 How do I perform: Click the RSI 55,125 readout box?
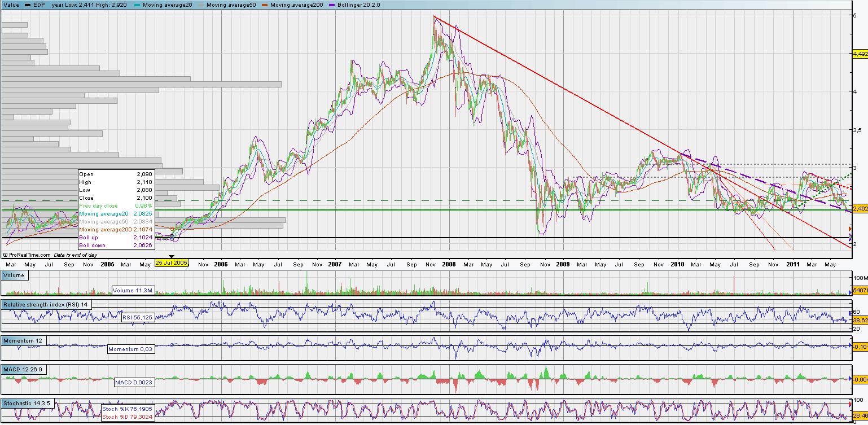pos(138,318)
